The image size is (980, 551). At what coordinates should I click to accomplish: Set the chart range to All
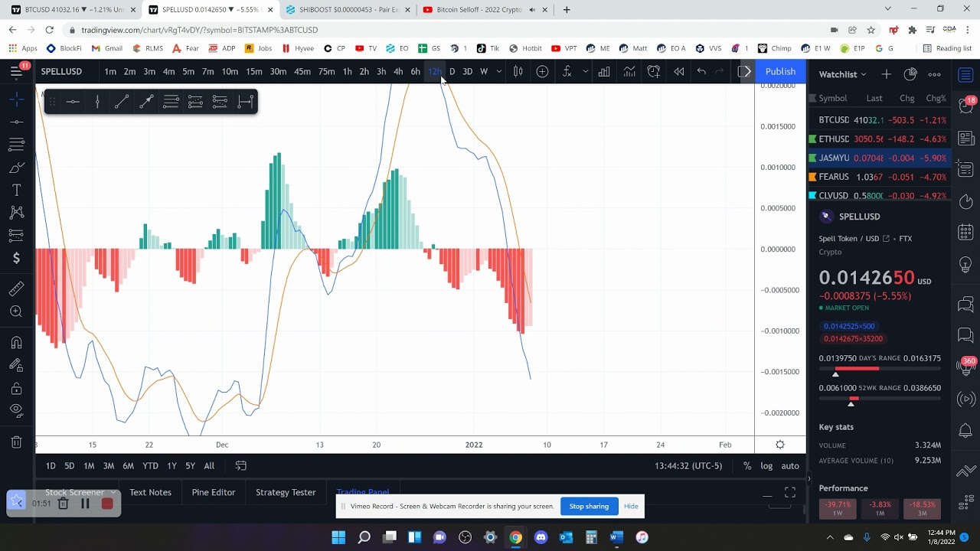click(209, 465)
